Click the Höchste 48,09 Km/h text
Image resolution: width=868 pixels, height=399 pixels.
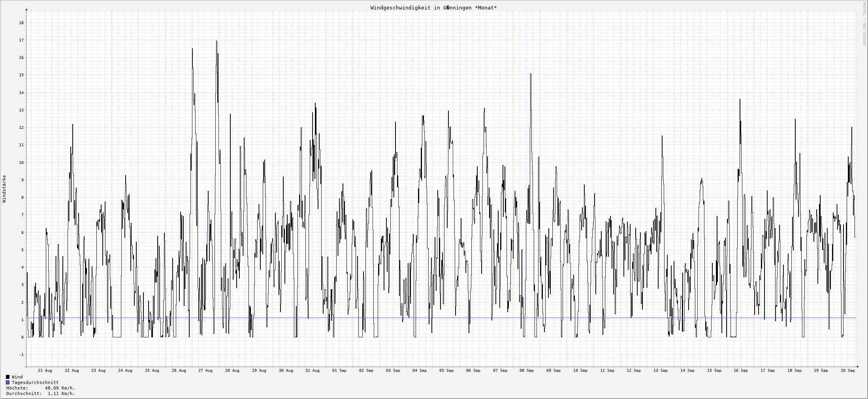(x=41, y=388)
